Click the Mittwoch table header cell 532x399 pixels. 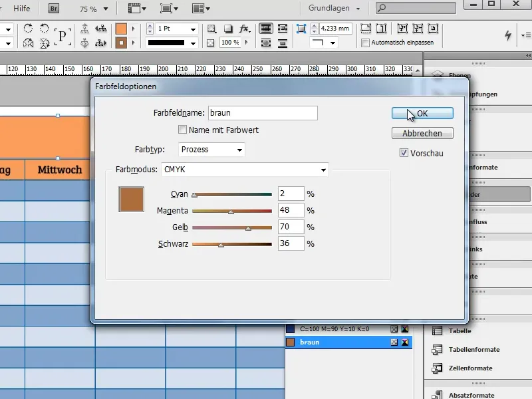click(60, 170)
